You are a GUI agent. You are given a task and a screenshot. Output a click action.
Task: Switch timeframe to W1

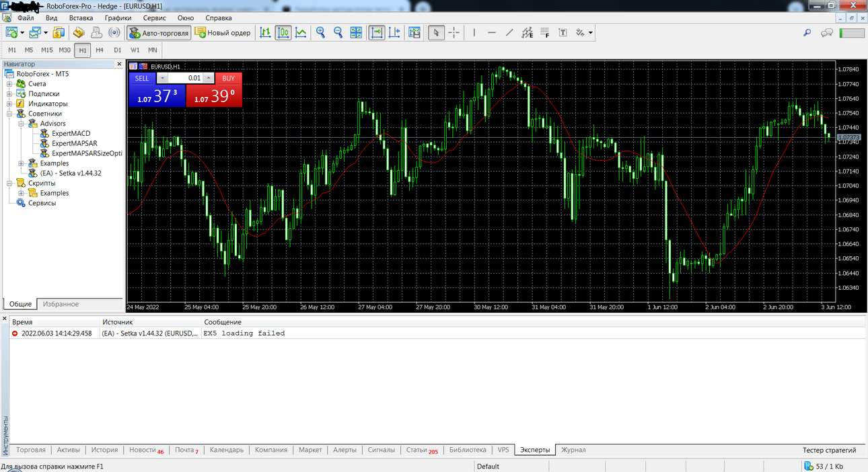pyautogui.click(x=135, y=50)
